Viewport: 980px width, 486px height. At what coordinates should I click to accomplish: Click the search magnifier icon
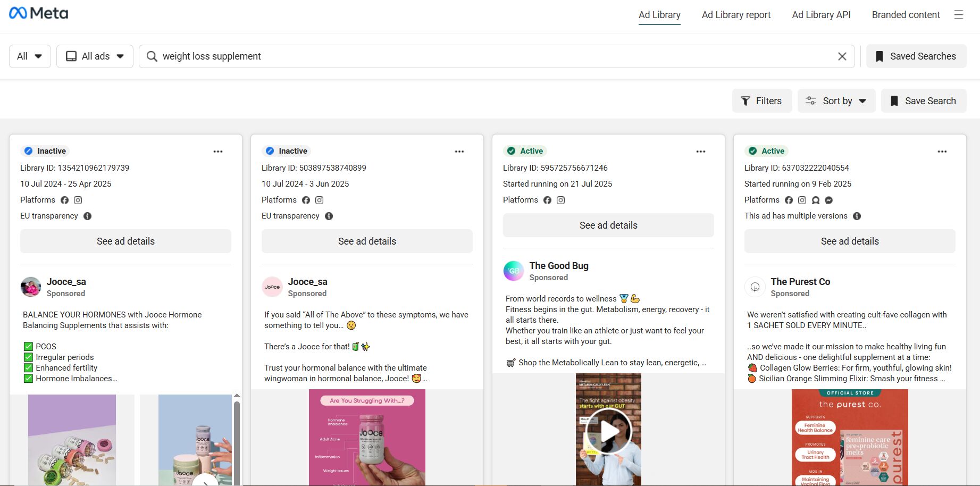152,56
